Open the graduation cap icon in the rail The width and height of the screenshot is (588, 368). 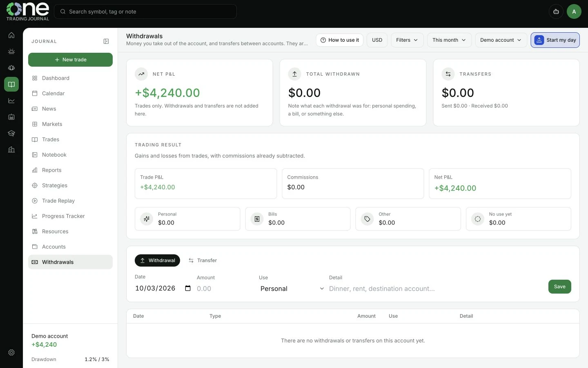pos(11,133)
